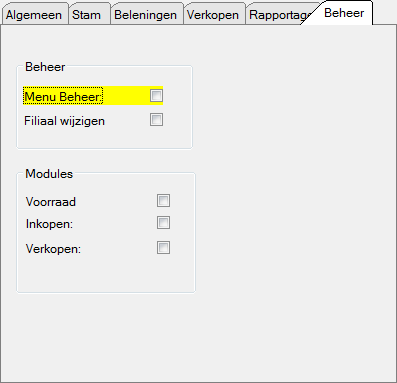The image size is (397, 383).
Task: Click the Voorraad label in Modules
Action: (x=51, y=202)
